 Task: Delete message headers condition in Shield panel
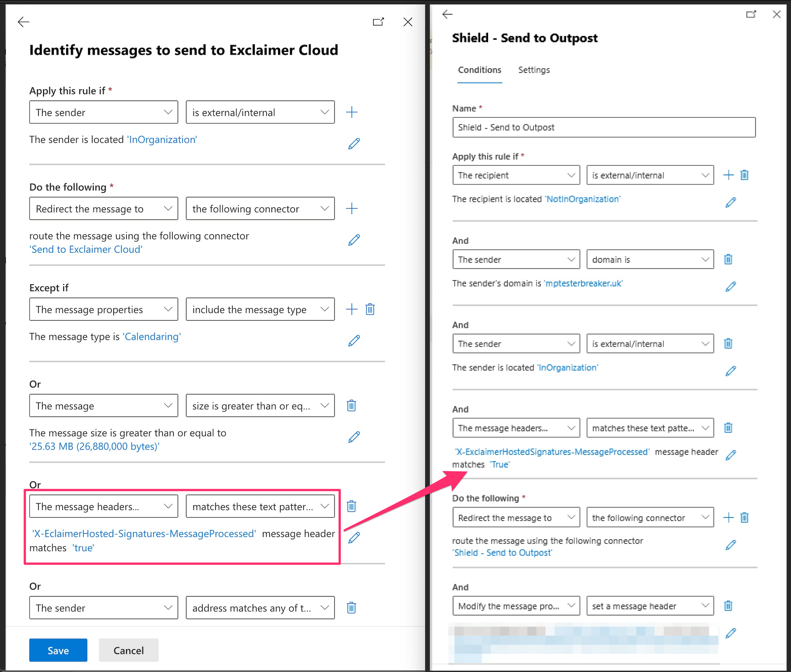click(x=728, y=427)
